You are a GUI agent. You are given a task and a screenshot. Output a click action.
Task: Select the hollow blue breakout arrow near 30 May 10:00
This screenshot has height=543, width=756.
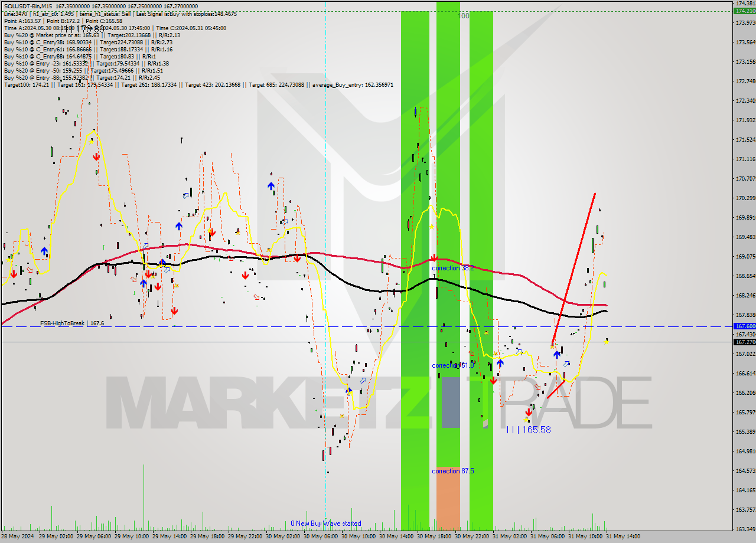362,381
